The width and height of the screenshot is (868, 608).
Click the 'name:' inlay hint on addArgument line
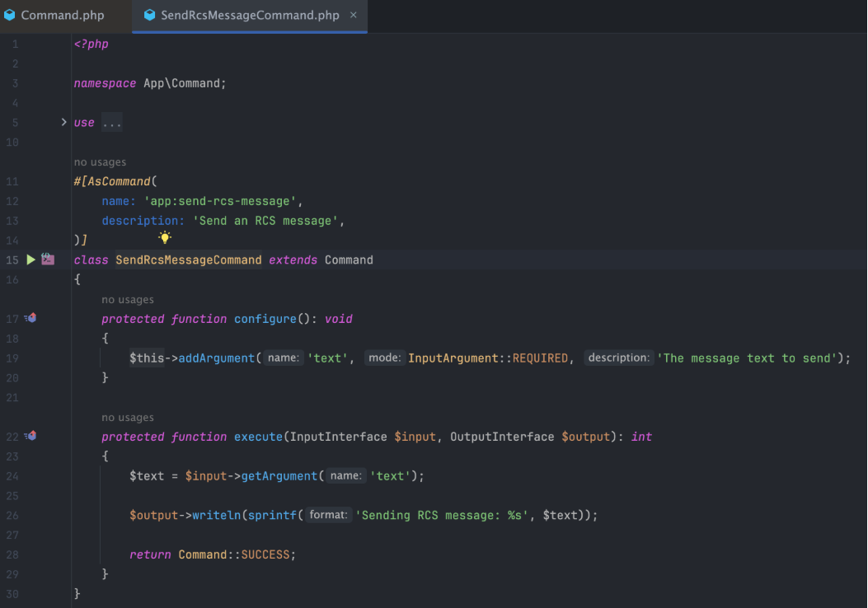(x=284, y=358)
